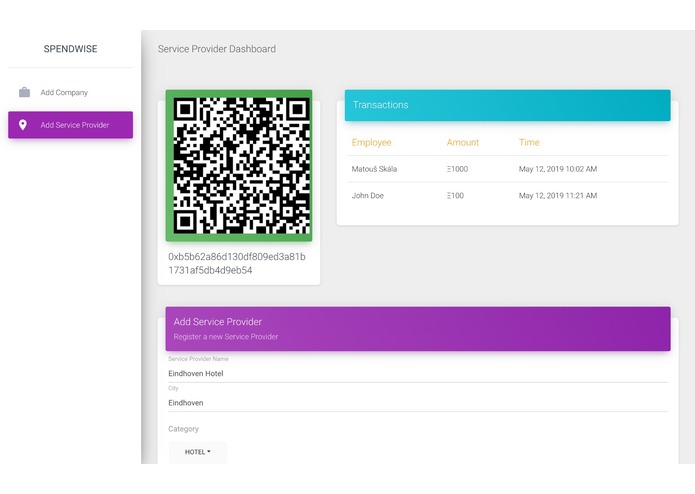Image resolution: width=695 pixels, height=494 pixels.
Task: Focus the Service Provider Name field with Eindhoven Hotel
Action: coord(418,373)
